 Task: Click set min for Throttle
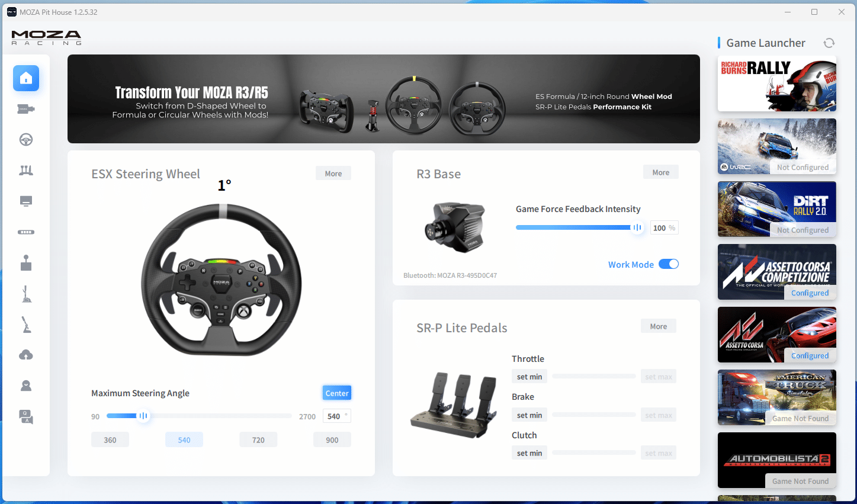click(x=529, y=377)
